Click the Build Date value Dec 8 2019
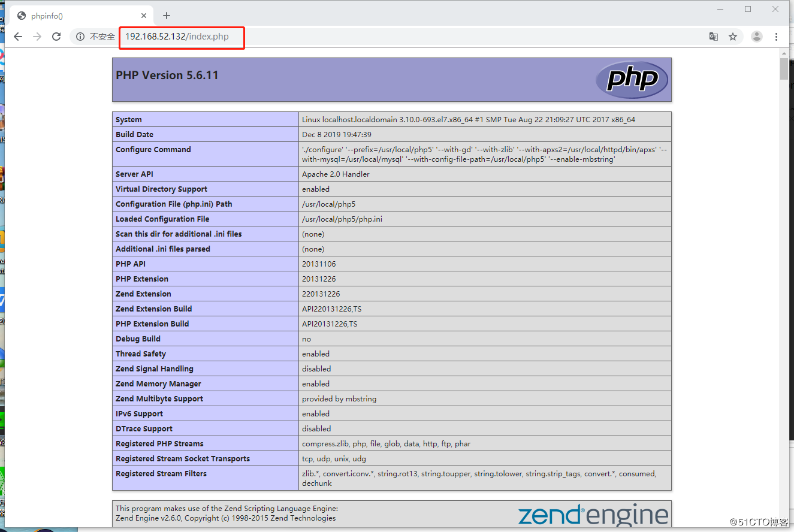The height and width of the screenshot is (532, 794). point(337,135)
